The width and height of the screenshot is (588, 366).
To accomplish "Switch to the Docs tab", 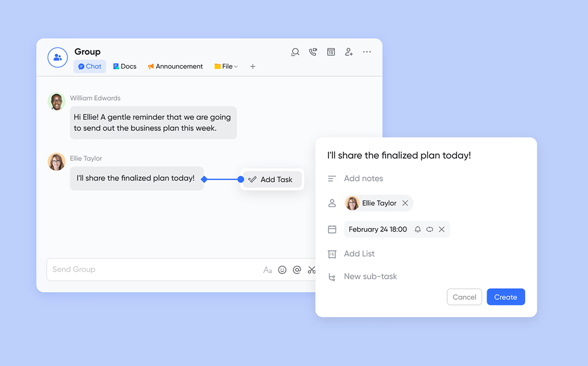I will (125, 66).
